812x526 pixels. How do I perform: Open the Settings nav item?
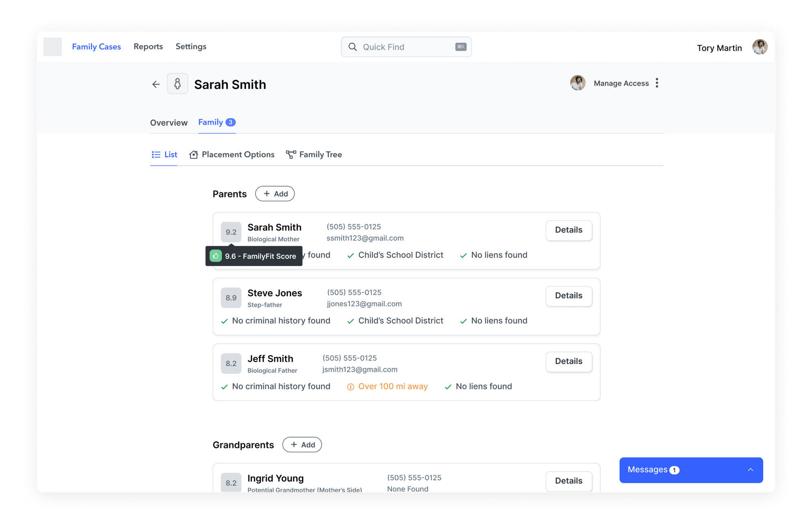pos(191,47)
